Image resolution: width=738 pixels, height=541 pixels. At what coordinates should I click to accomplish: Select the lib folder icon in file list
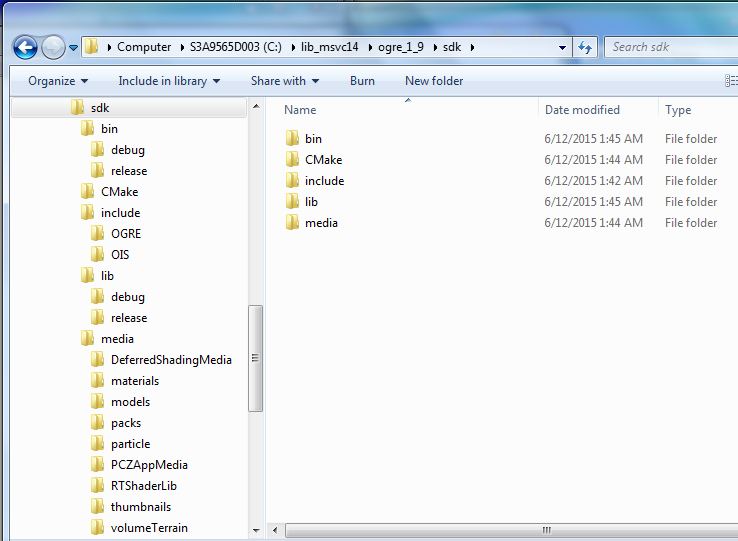tap(292, 201)
